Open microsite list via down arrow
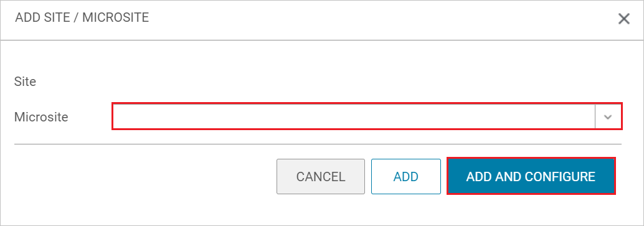The width and height of the screenshot is (644, 226). click(608, 116)
